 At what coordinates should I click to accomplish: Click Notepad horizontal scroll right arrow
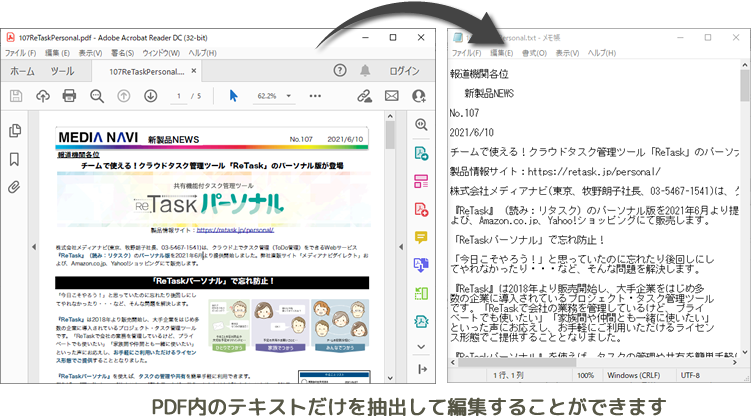735,363
